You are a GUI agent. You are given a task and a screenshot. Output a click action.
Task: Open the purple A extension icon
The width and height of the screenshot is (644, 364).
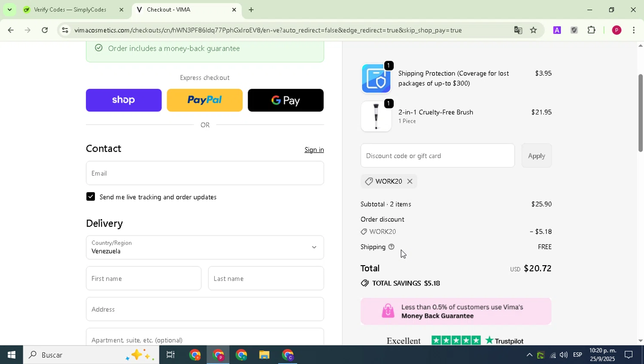click(557, 30)
